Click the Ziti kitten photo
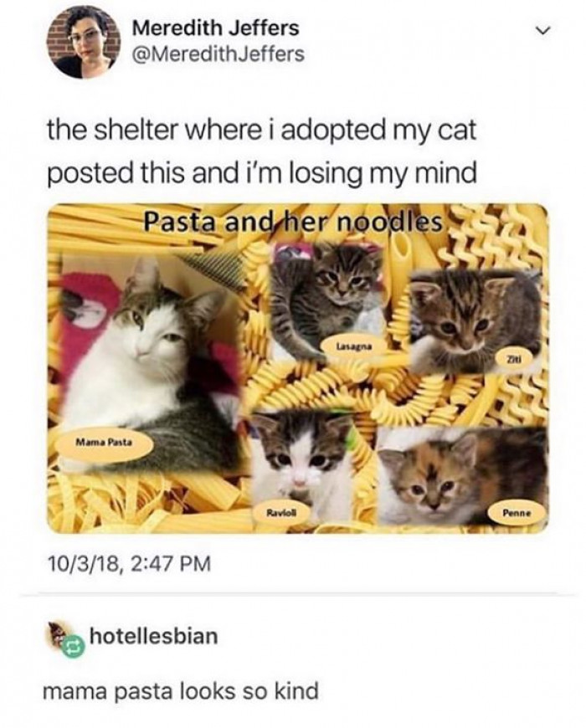This screenshot has height=728, width=586. 475,323
